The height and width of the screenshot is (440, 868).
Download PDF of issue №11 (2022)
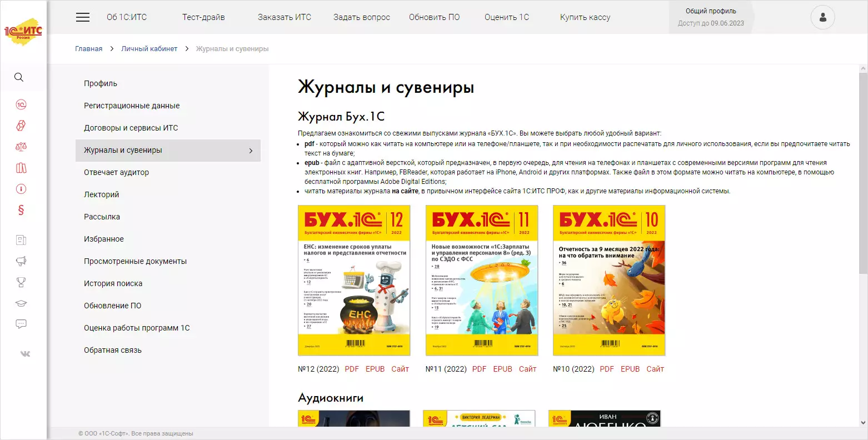(x=479, y=369)
